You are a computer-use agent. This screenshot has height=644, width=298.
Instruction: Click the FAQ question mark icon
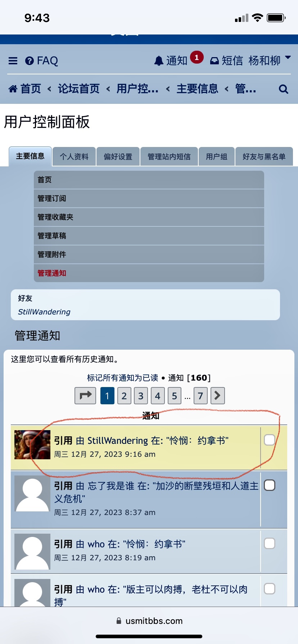pyautogui.click(x=30, y=61)
